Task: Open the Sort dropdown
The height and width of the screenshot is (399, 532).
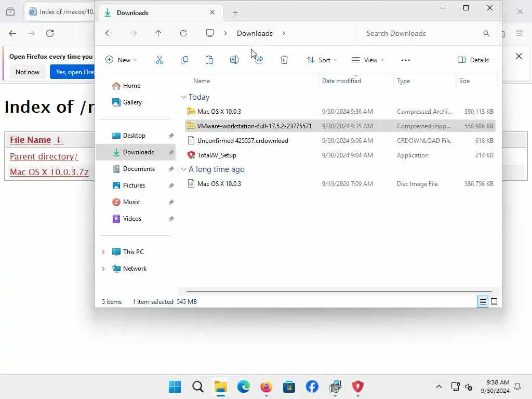Action: [322, 60]
